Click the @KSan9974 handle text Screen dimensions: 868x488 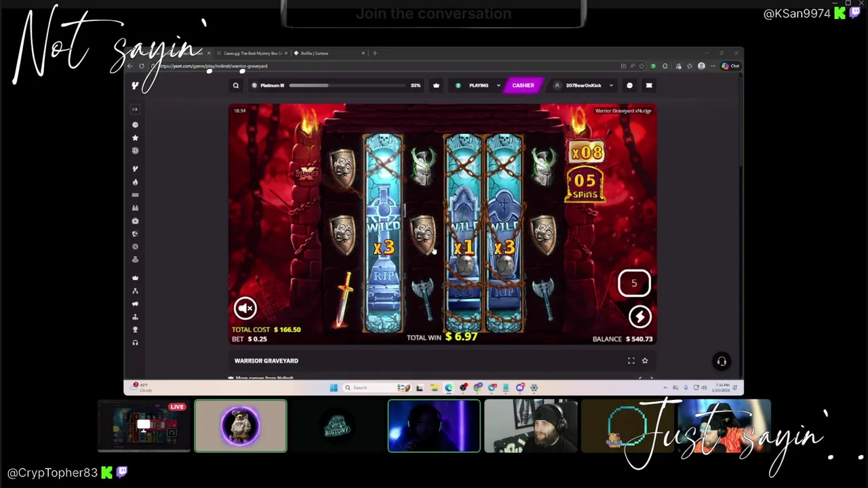(797, 14)
